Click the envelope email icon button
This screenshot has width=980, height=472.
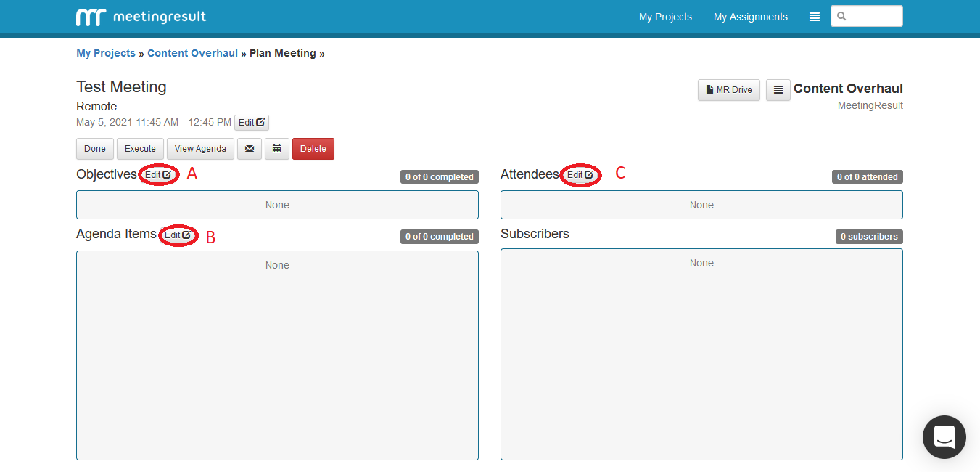(250, 149)
